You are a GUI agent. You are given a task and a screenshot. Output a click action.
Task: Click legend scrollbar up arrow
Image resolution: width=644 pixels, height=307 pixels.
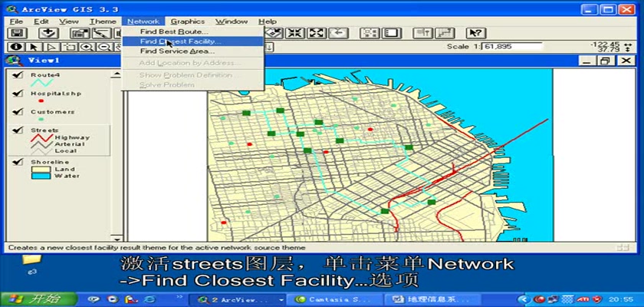click(117, 74)
